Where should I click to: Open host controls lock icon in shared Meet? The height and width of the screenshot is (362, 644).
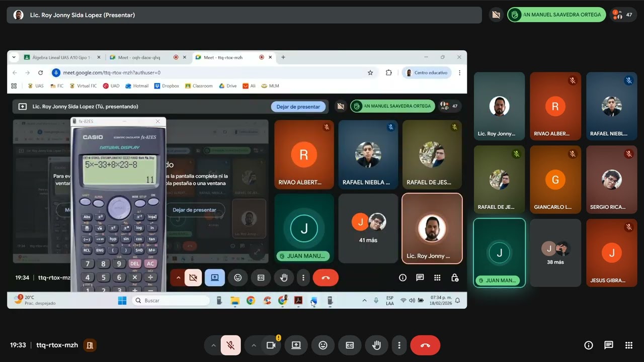(455, 278)
